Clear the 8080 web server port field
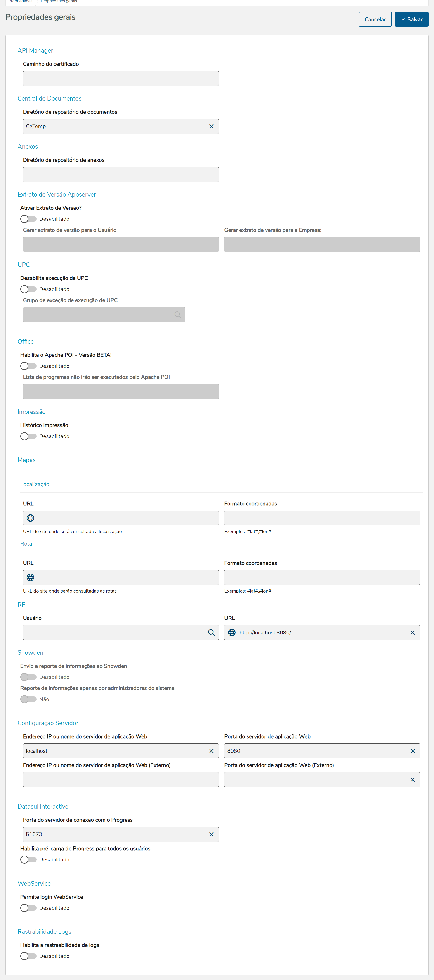The image size is (434, 980). tap(412, 751)
